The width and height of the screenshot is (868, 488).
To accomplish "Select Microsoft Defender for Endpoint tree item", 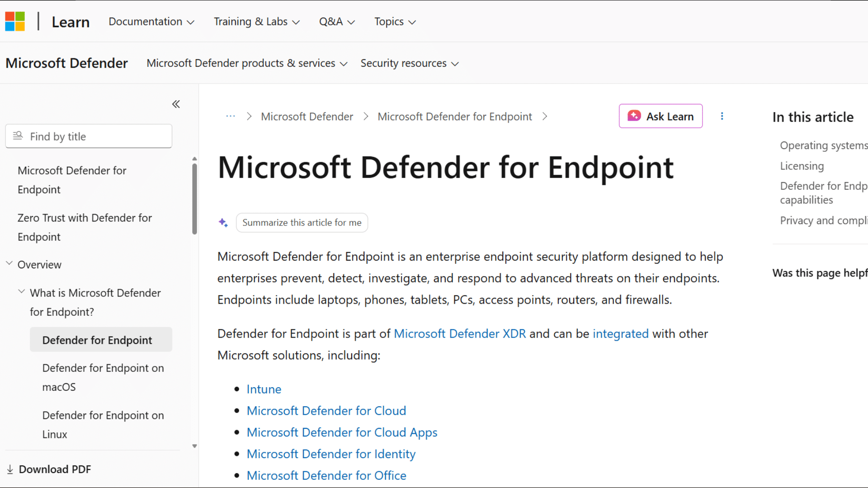I will coord(72,180).
